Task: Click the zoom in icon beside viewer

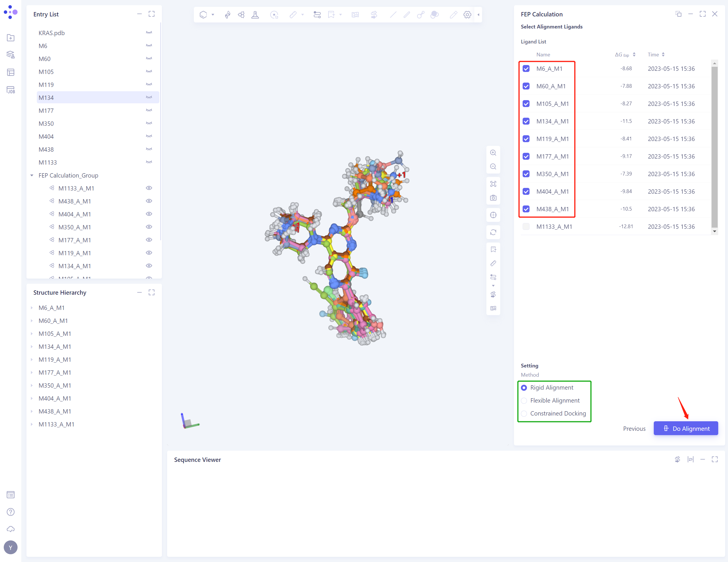Action: [493, 153]
